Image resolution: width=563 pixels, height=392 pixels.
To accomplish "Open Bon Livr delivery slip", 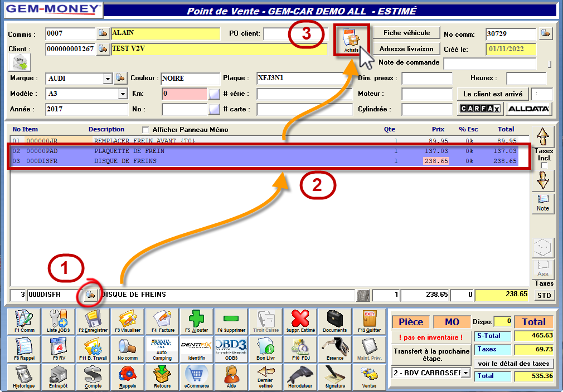I will tap(266, 349).
